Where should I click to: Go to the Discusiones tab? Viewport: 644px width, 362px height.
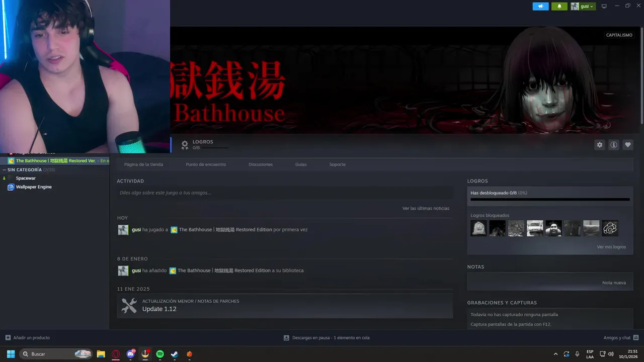click(x=261, y=164)
